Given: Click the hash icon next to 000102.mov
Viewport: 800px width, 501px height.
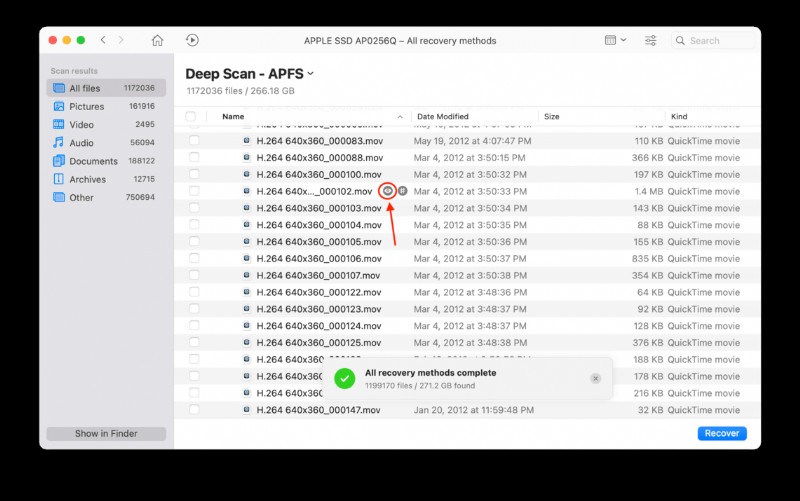Looking at the screenshot, I should pos(403,191).
